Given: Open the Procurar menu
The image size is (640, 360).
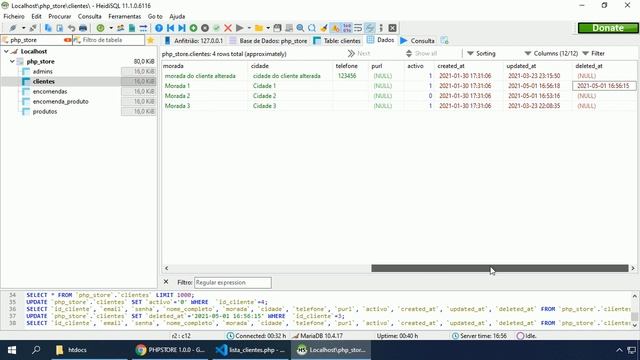Looking at the screenshot, I should pyautogui.click(x=60, y=16).
